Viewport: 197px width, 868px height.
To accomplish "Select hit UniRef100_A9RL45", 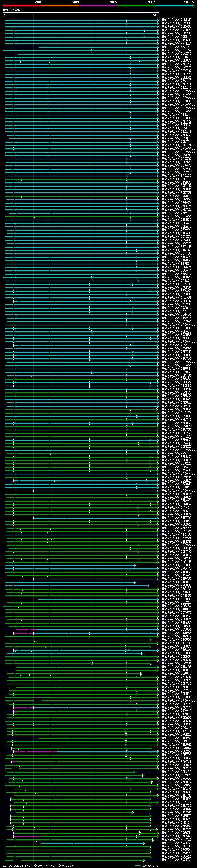I will [177, 37].
